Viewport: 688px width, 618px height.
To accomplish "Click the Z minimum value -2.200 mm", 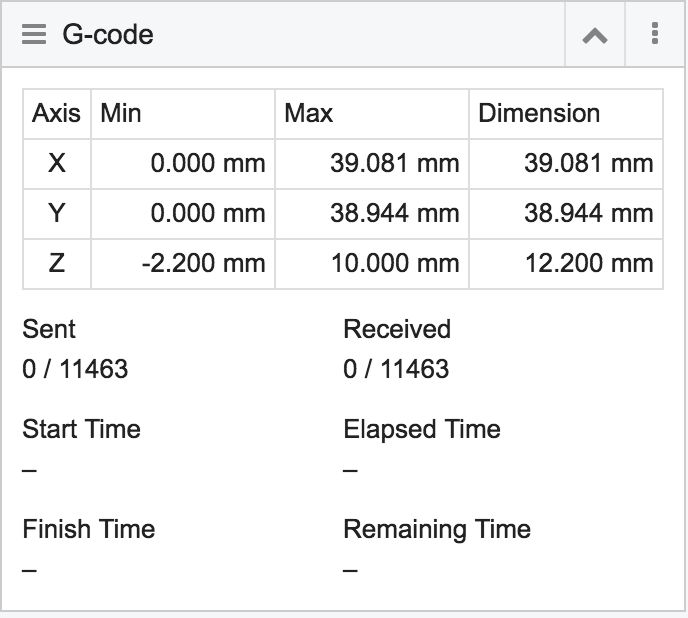I will coord(202,263).
